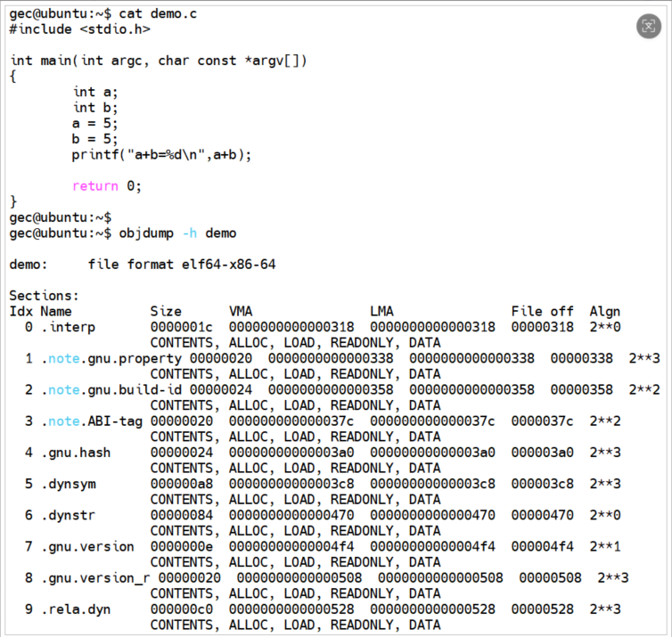Click file offset '000003c8' value
This screenshot has width=672, height=637.
coord(542,484)
